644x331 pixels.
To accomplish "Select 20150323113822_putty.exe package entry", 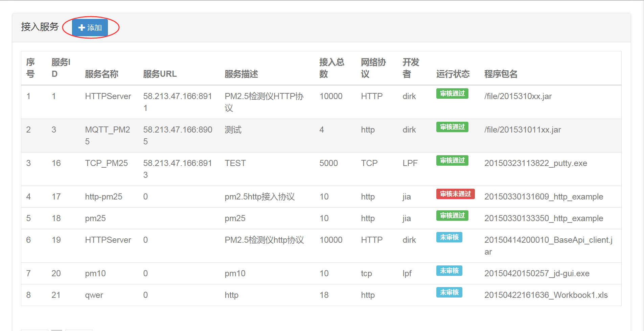I will (x=535, y=163).
